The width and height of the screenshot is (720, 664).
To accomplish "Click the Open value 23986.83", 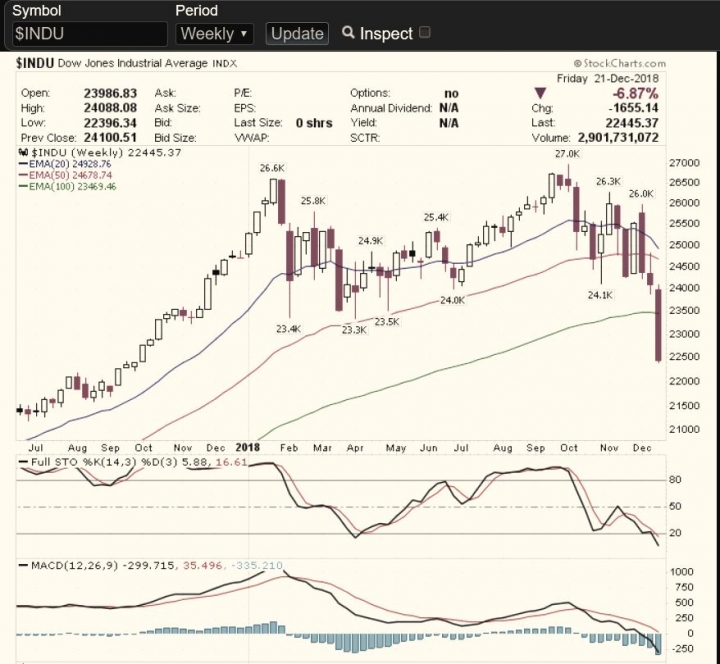I will 110,93.
